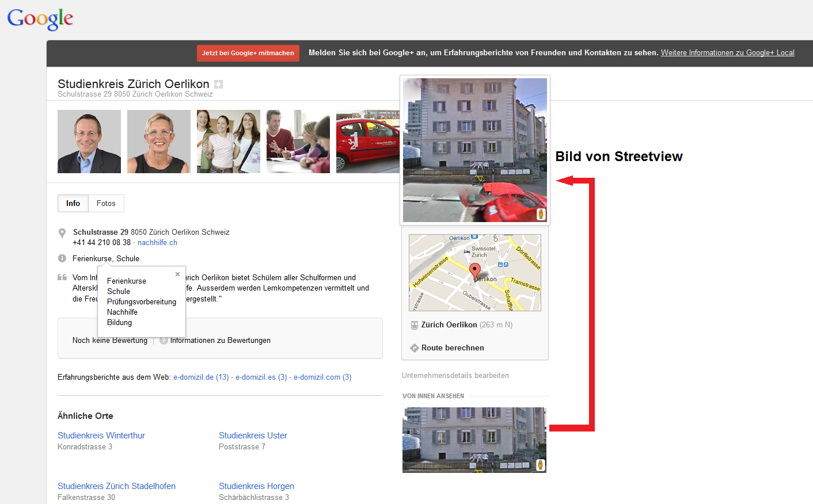The image size is (813, 504).
Task: Click 'Jetzt bei Google+ mitmachen' button
Action: (248, 53)
